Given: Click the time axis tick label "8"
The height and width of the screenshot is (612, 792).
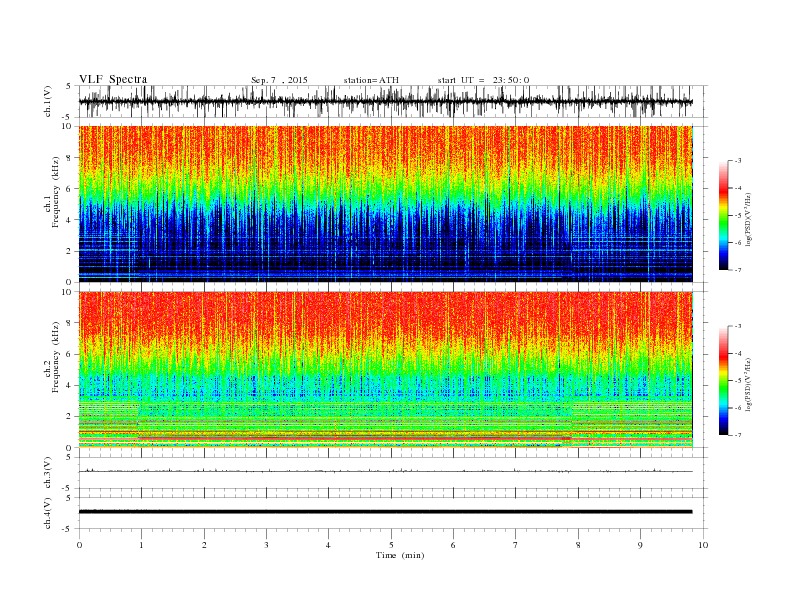Looking at the screenshot, I should 578,545.
